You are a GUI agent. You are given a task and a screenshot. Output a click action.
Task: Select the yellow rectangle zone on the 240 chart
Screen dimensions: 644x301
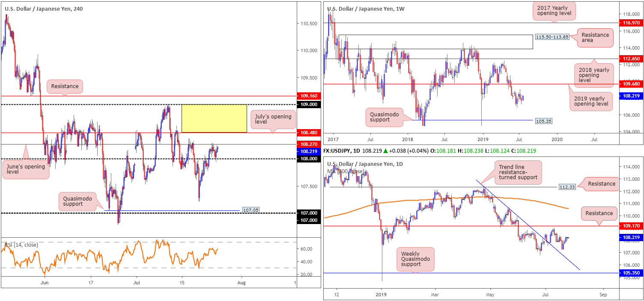pyautogui.click(x=214, y=118)
